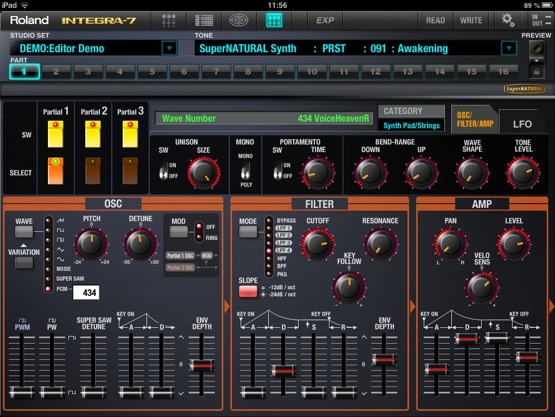This screenshot has width=555, height=417.
Task: Click the FILTER RESONANCE knob
Action: [x=381, y=244]
